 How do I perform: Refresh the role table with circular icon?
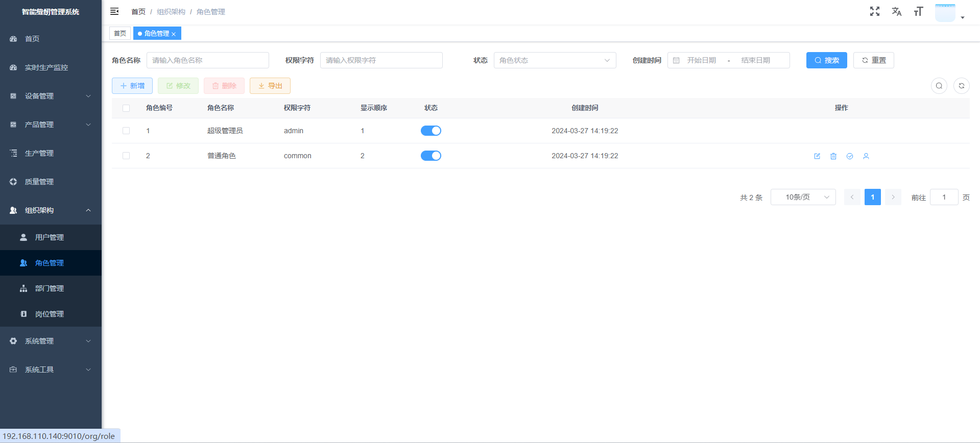[x=961, y=86]
